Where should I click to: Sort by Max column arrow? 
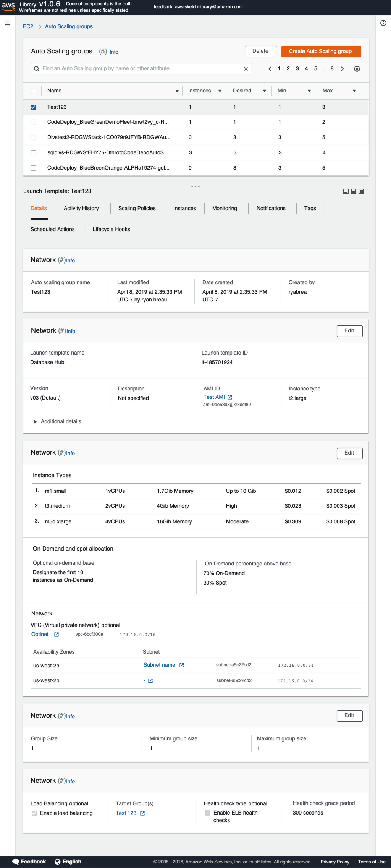354,91
